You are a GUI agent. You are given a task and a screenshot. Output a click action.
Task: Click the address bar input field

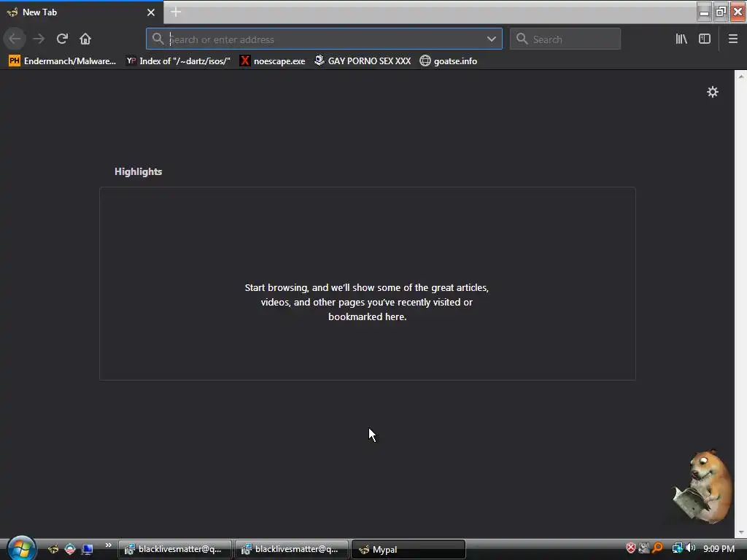click(x=324, y=39)
